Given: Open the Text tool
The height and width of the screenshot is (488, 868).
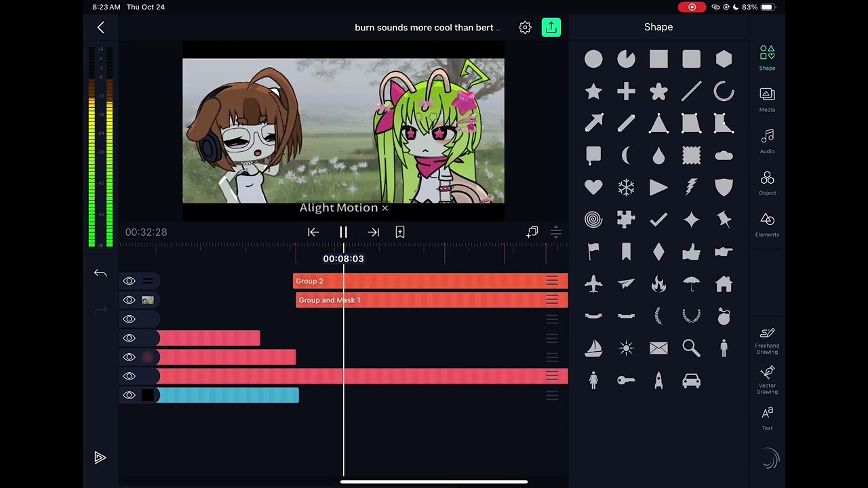Looking at the screenshot, I should click(767, 418).
